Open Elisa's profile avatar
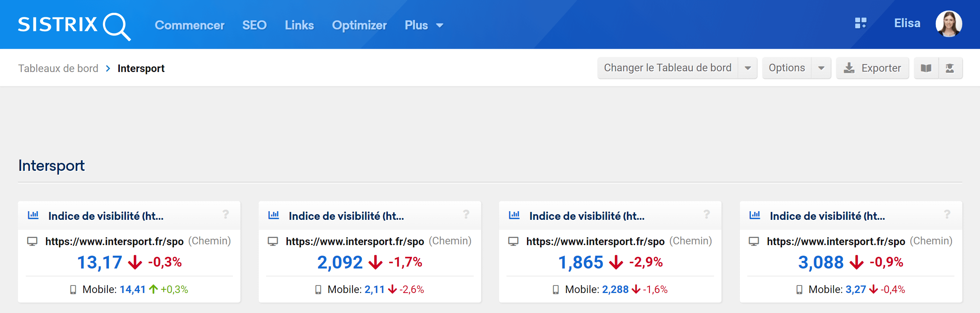This screenshot has height=313, width=980. tap(948, 24)
